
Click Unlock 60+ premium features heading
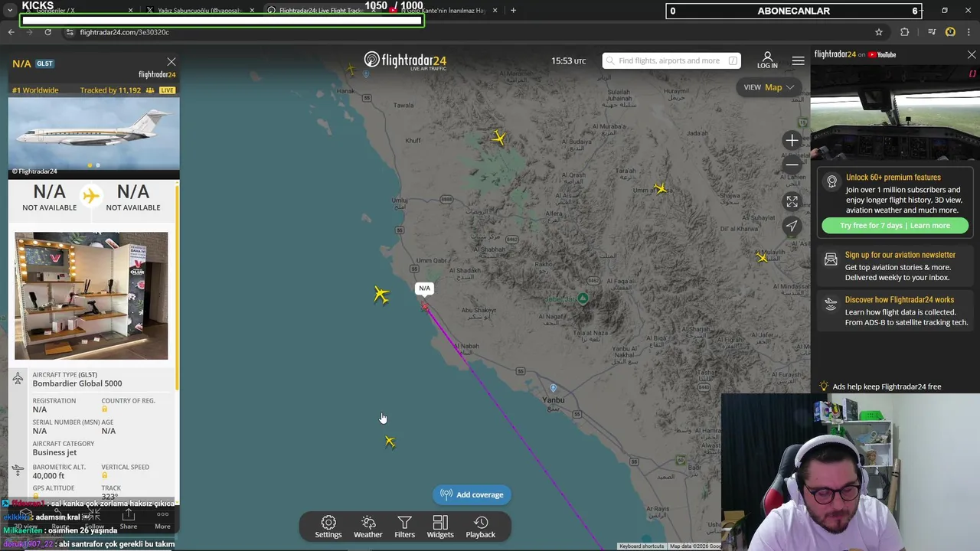pyautogui.click(x=893, y=178)
